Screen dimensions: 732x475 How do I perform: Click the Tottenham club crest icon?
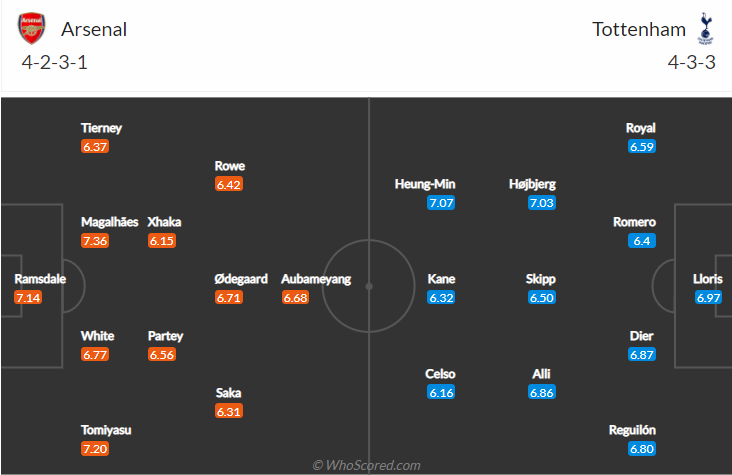coord(705,28)
